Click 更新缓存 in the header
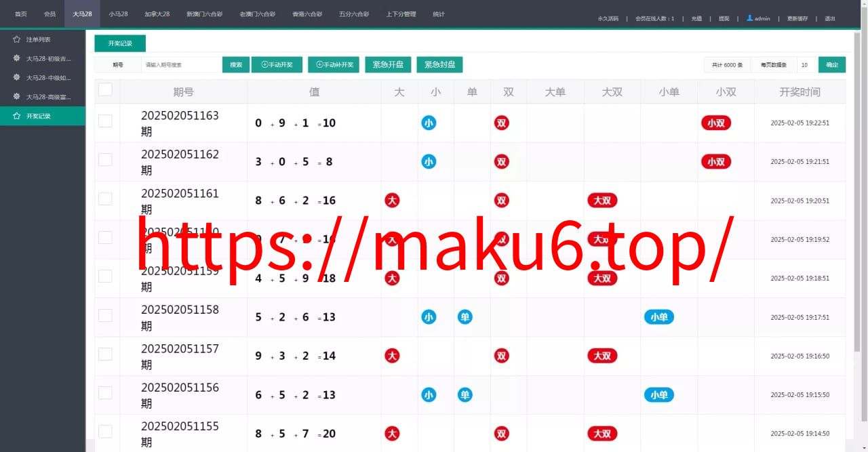Viewport: 868px width, 452px height. (x=797, y=18)
